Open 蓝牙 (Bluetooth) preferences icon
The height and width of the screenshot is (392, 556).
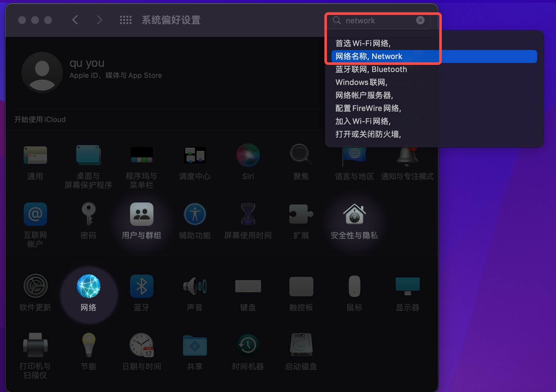coord(141,286)
